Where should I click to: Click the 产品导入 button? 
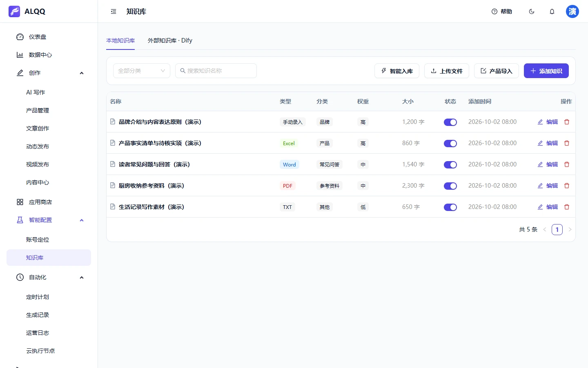497,71
